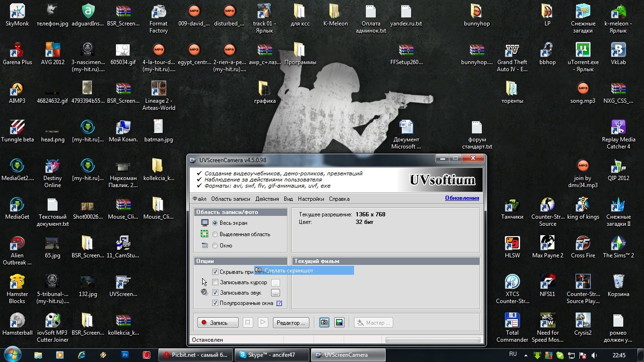Open the image viewer button next to camera
Image resolution: width=644 pixels, height=362 pixels.
(339, 322)
